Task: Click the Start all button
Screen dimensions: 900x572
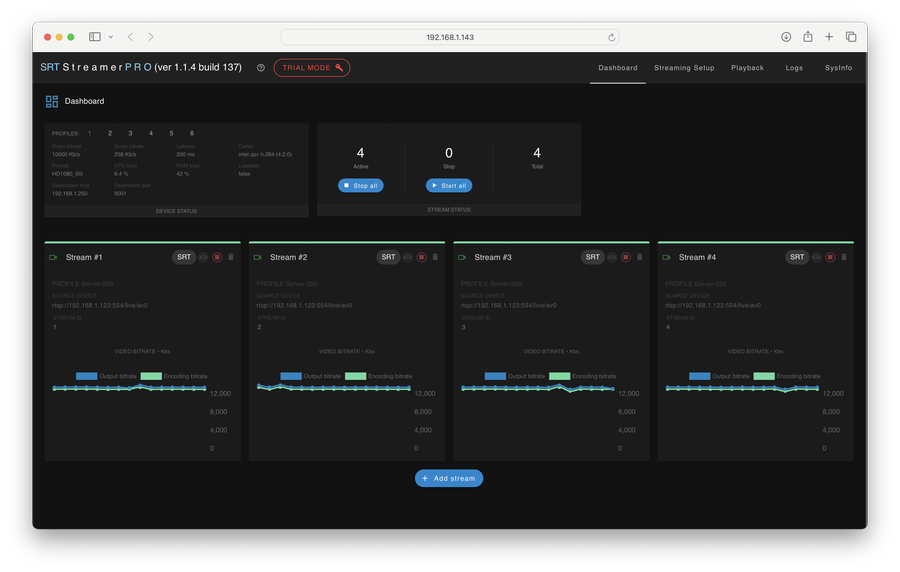Action: [449, 185]
